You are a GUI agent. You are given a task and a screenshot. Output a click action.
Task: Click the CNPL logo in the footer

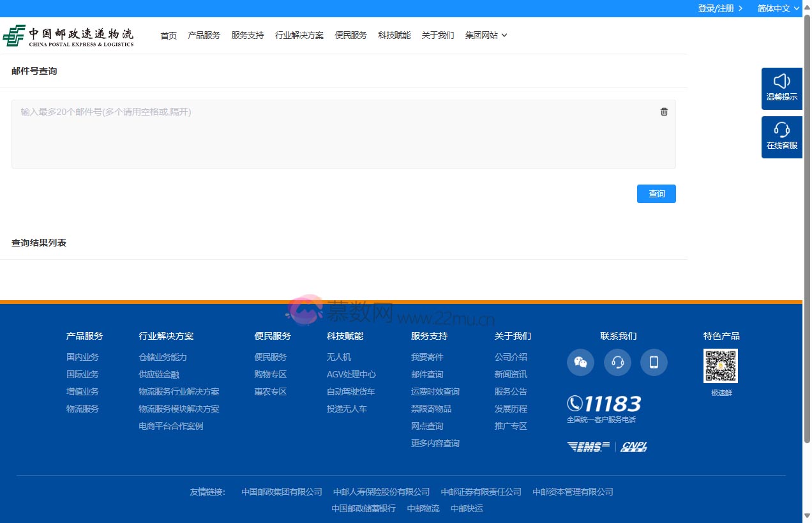tap(633, 446)
